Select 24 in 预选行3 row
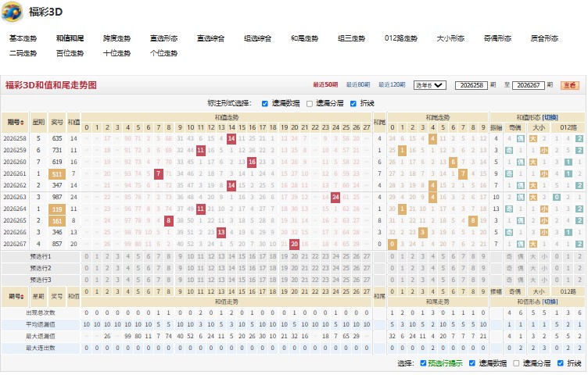This screenshot has width=588, height=375. click(x=335, y=280)
